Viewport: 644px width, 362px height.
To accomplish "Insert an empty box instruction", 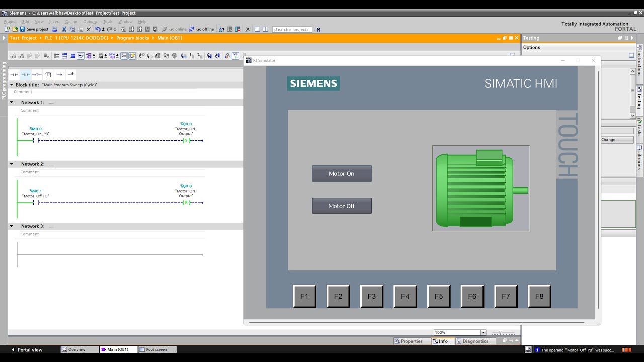I will [48, 75].
